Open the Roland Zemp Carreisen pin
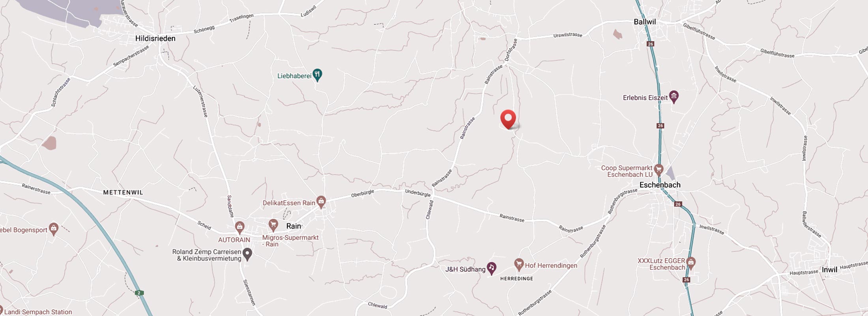The image size is (868, 316). point(247,254)
